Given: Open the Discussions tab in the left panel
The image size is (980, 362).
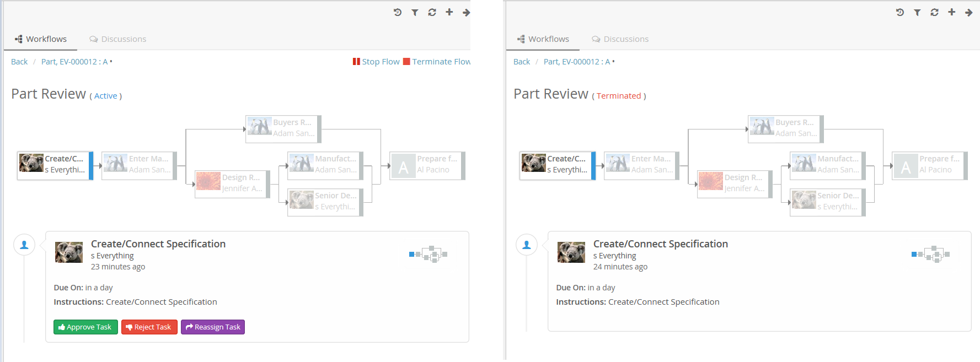Looking at the screenshot, I should point(118,39).
